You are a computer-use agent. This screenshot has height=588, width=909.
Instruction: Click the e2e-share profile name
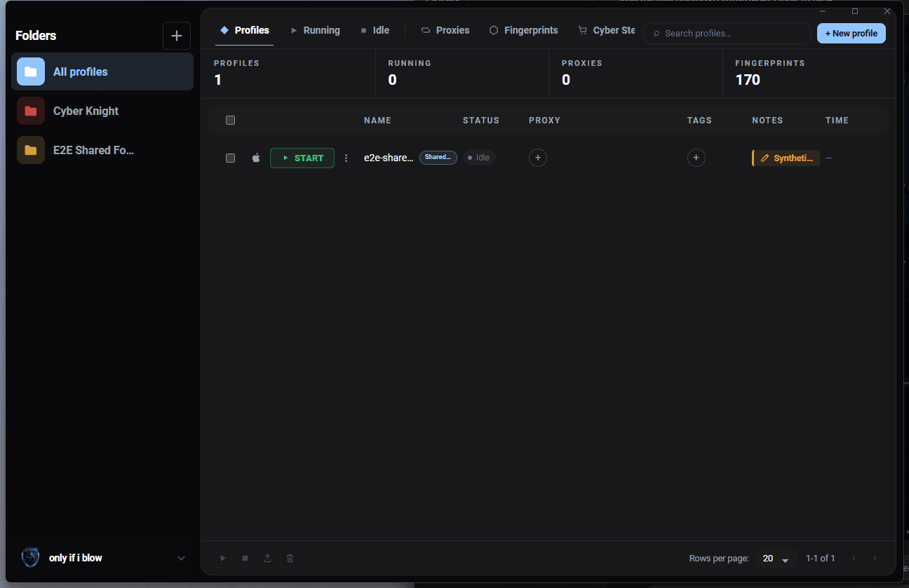click(x=389, y=158)
